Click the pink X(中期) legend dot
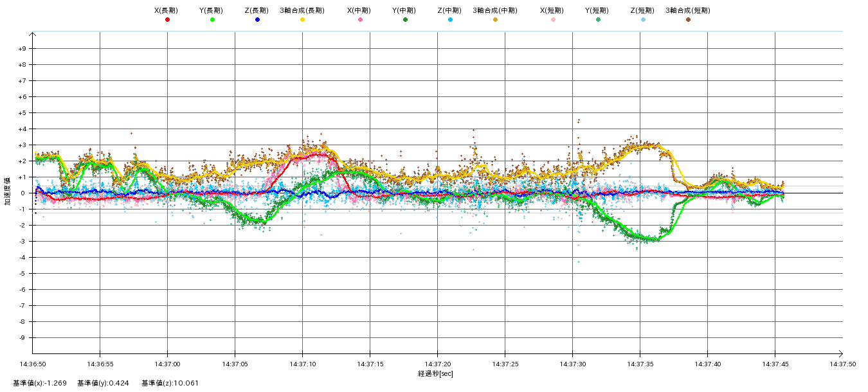868x392 pixels. [360, 20]
